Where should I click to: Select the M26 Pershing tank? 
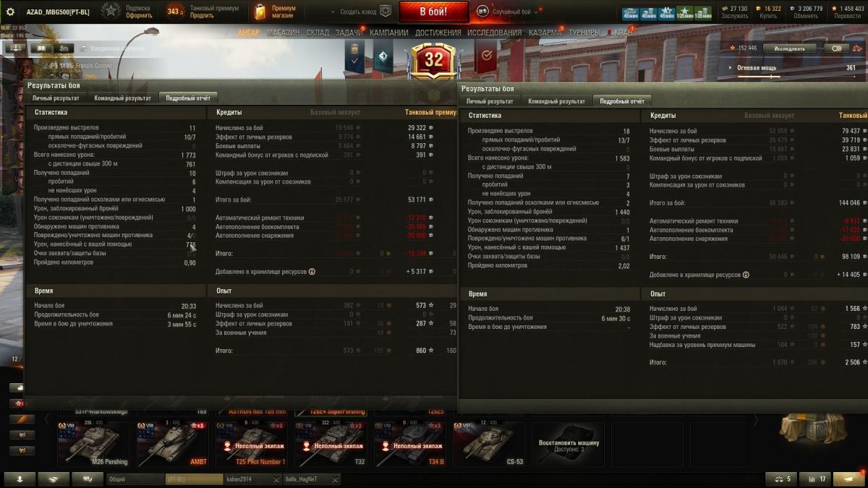tap(93, 443)
